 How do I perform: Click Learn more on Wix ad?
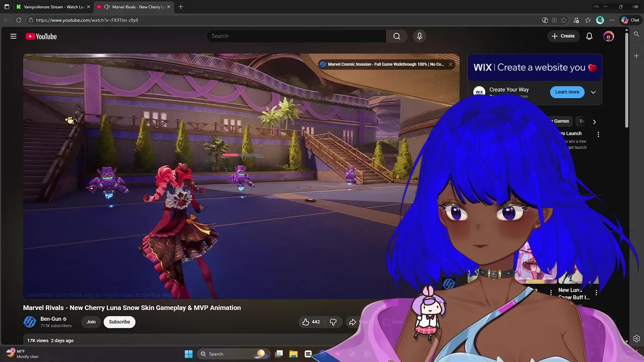coord(567,92)
